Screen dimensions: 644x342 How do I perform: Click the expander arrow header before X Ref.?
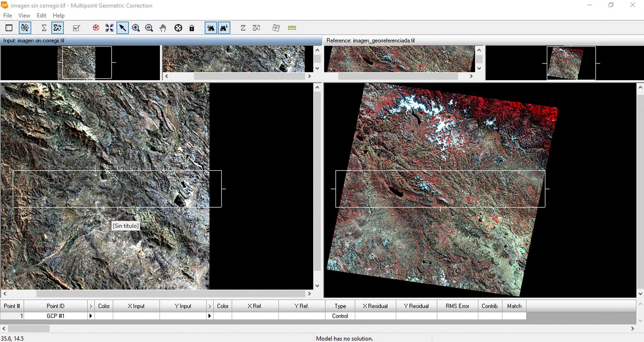tap(210, 306)
